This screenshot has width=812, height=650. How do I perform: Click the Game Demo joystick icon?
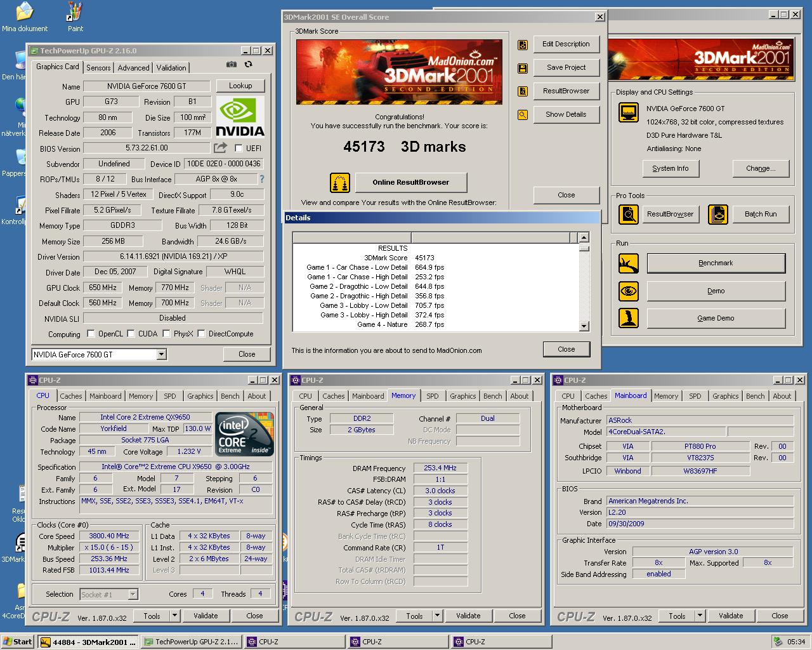[629, 318]
